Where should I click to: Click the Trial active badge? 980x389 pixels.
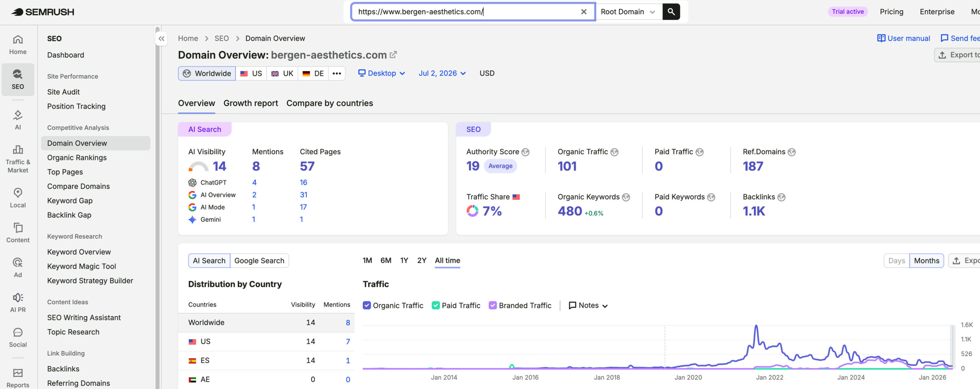point(848,12)
